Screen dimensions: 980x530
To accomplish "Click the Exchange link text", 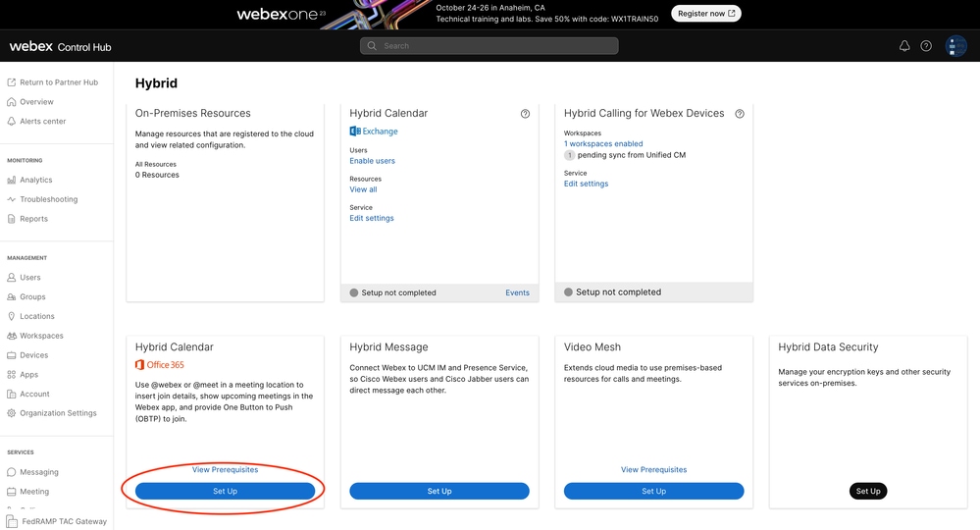I will (380, 132).
